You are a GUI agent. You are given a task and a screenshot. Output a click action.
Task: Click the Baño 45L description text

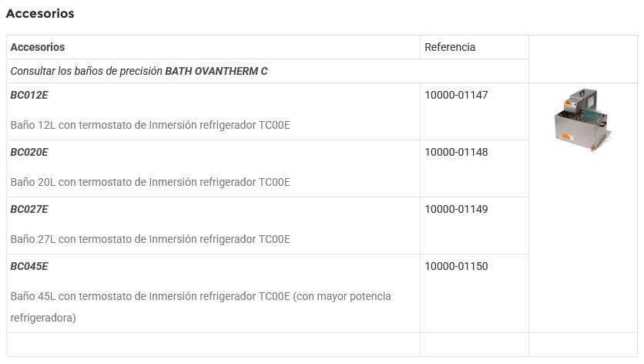(x=200, y=296)
